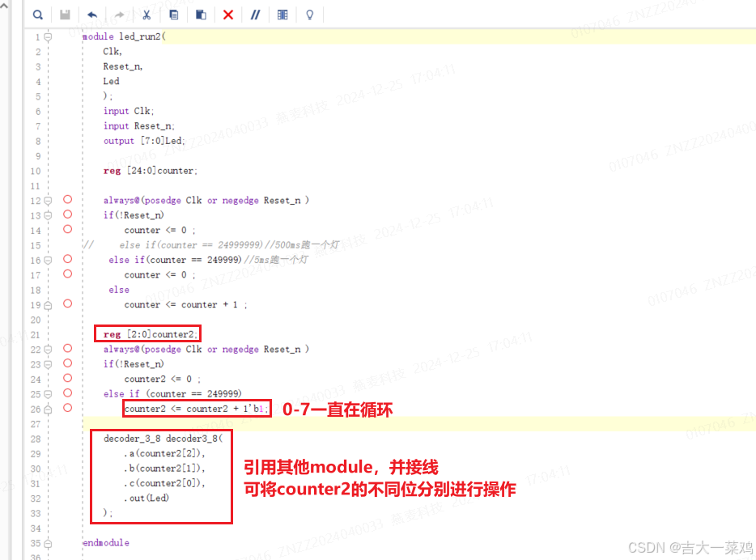Toggle breakpoint circle on line 12
The height and width of the screenshot is (560, 756).
tap(67, 199)
